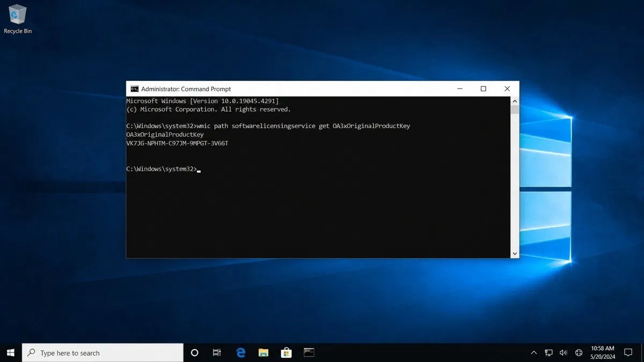Click the language globe tray icon
644x362 pixels.
tap(579, 352)
